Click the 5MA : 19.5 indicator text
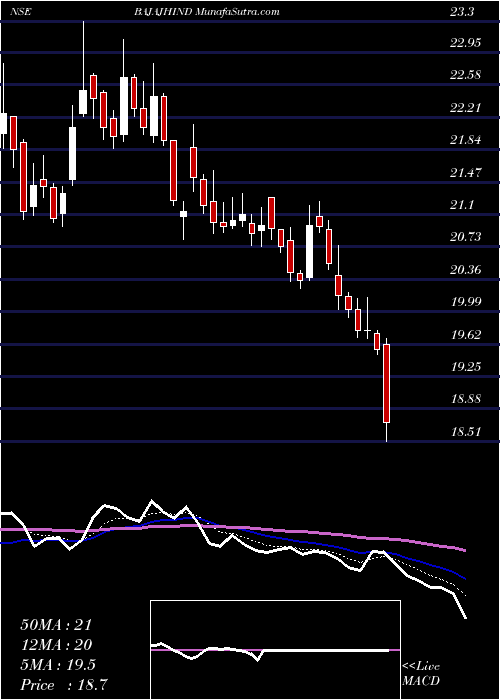This screenshot has width=500, height=700. 58,665
